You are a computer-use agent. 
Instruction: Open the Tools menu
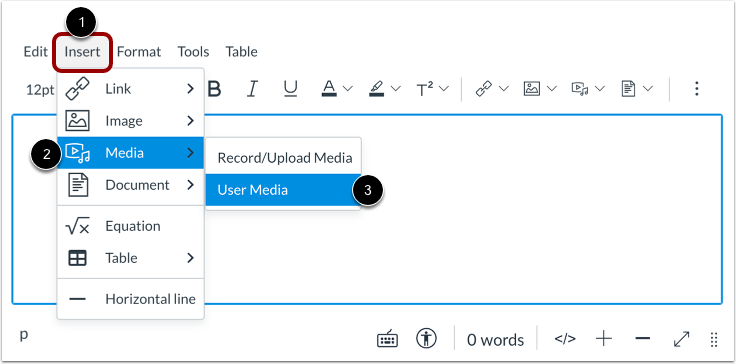pos(193,52)
